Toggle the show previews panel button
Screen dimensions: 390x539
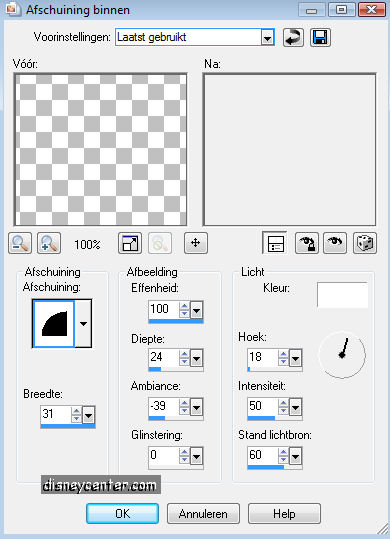click(275, 243)
